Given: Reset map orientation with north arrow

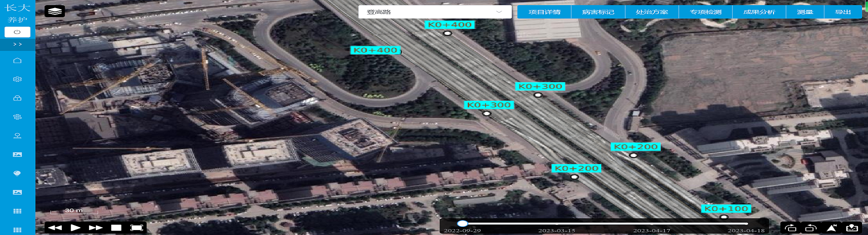Looking at the screenshot, I should click(831, 228).
